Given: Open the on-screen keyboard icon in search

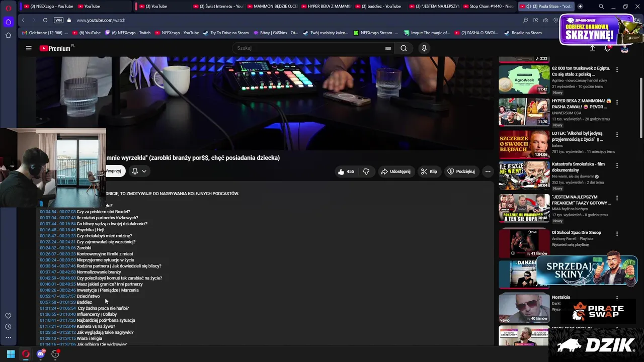Looking at the screenshot, I should [x=388, y=48].
